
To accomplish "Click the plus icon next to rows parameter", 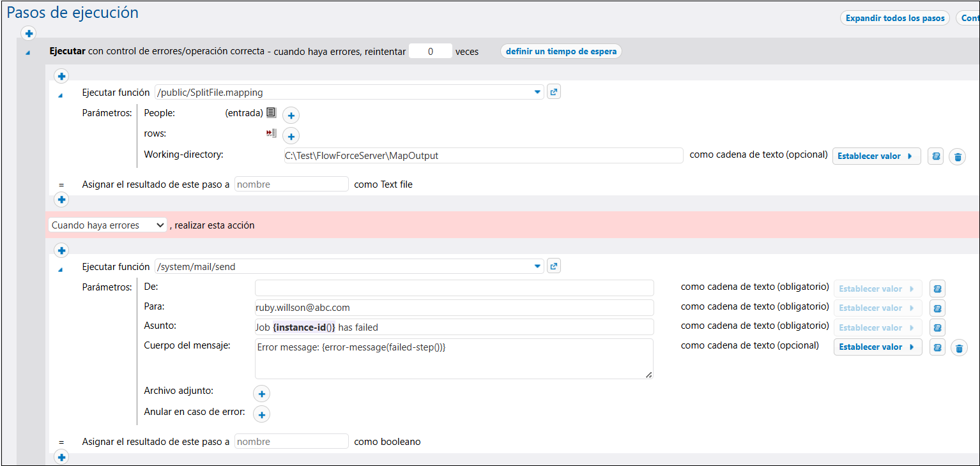I will pos(291,136).
